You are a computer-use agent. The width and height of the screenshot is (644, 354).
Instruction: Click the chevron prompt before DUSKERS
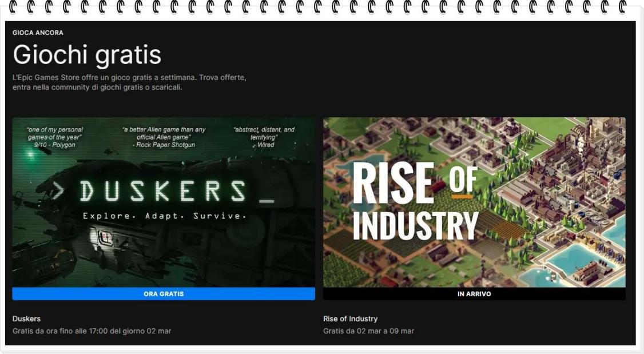[57, 191]
